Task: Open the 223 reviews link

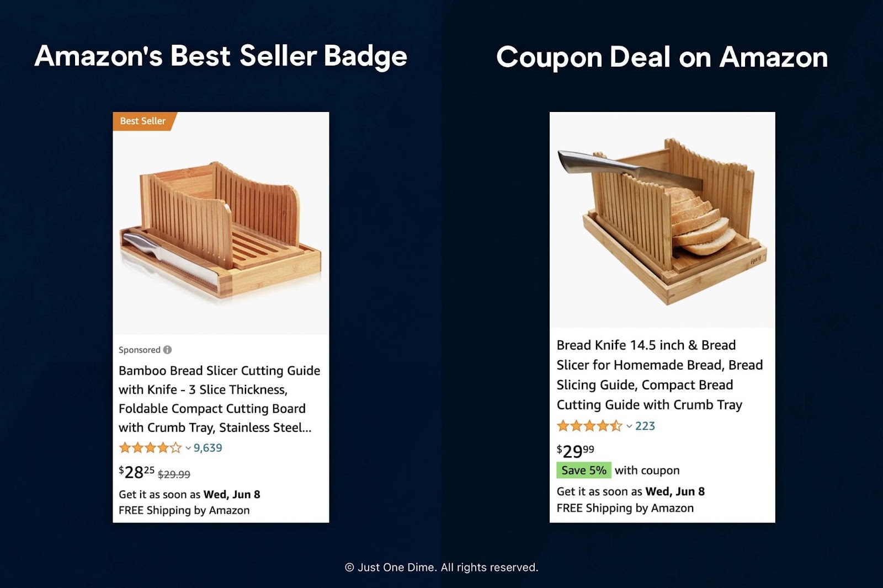Action: 645,426
